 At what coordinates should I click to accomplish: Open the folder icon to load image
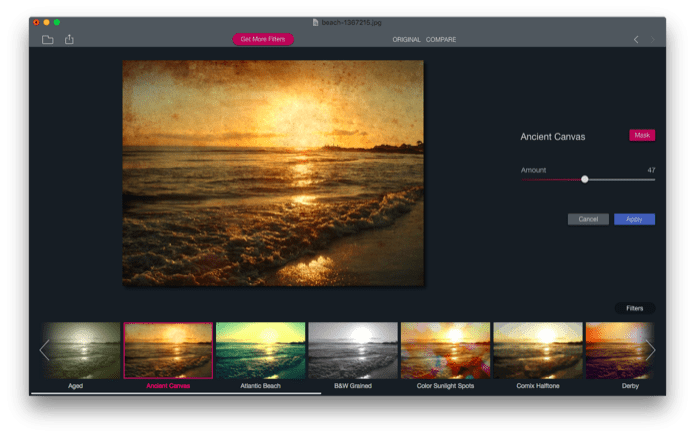pyautogui.click(x=47, y=39)
